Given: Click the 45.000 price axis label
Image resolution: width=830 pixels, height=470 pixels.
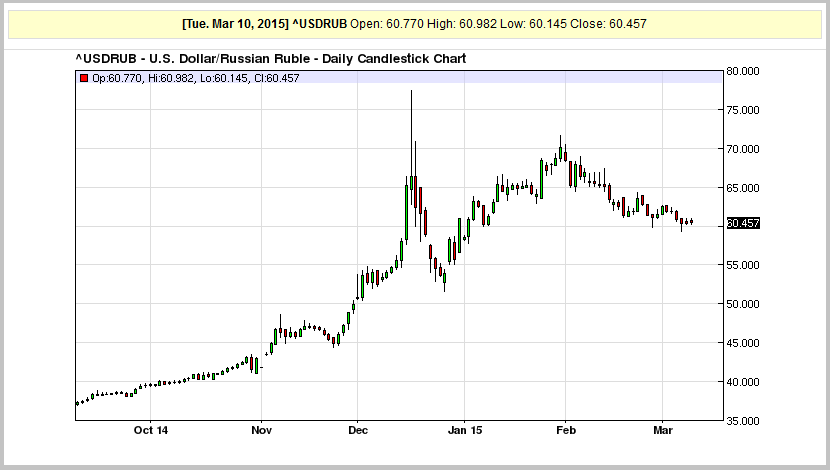Looking at the screenshot, I should tap(743, 343).
